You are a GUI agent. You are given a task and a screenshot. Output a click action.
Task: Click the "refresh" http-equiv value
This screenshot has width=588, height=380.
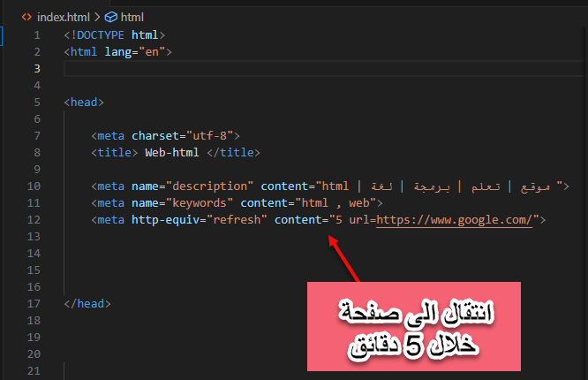pyautogui.click(x=235, y=220)
